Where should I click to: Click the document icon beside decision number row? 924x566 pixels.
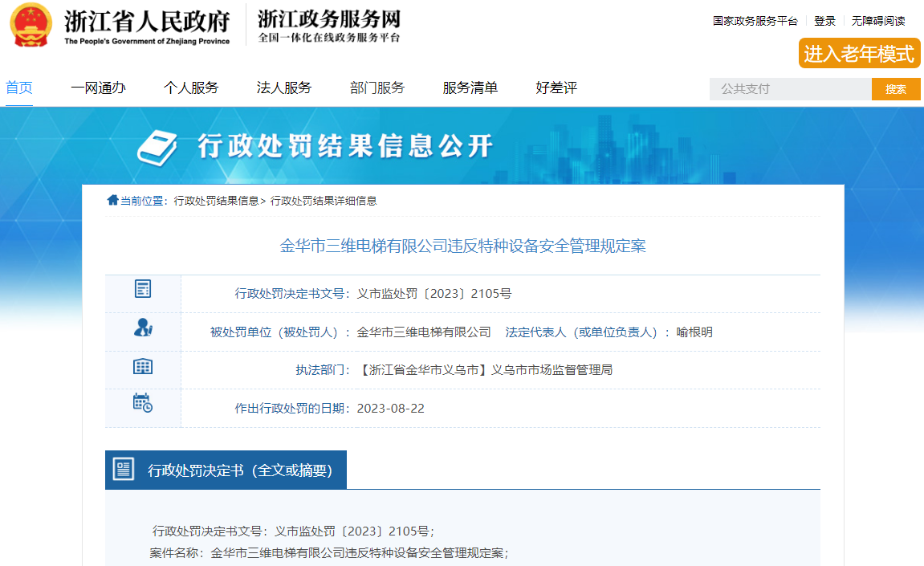143,290
